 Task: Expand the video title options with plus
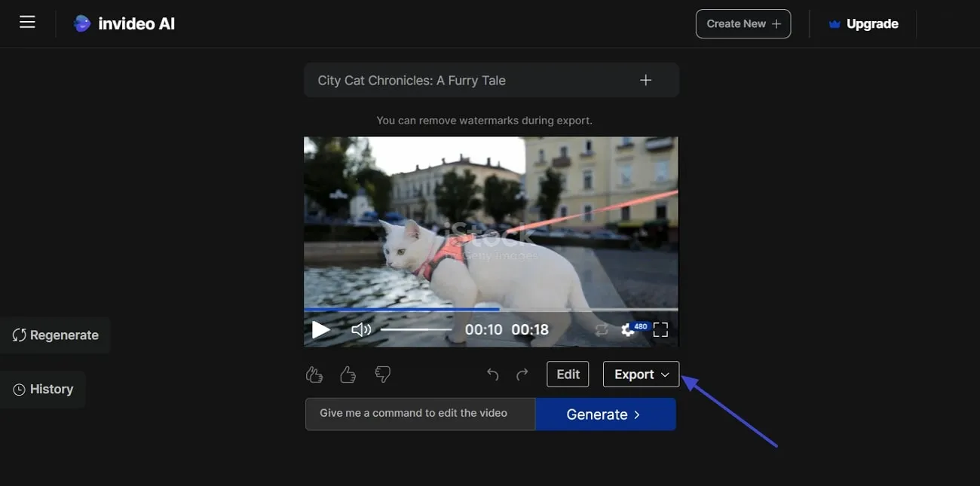[x=645, y=79]
